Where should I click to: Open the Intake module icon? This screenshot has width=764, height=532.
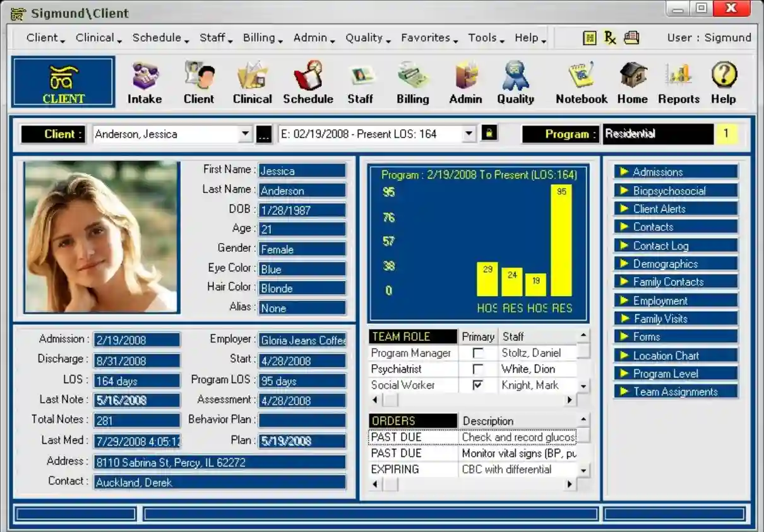(x=144, y=81)
